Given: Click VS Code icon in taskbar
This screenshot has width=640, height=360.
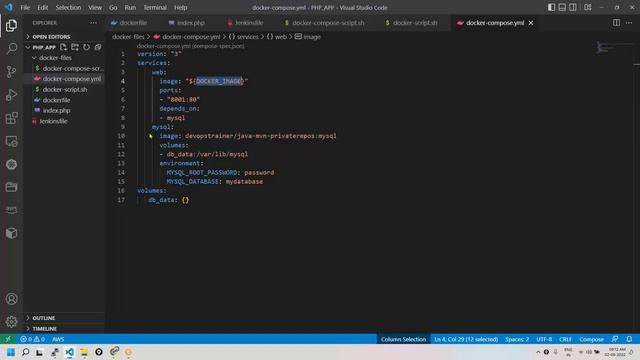Looking at the screenshot, I should click(x=69, y=352).
